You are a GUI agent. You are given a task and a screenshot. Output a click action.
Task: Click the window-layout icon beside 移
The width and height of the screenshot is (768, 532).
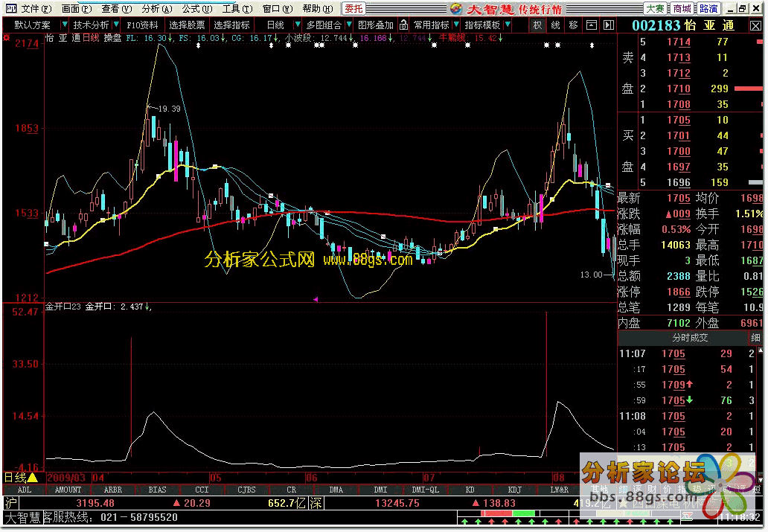[x=592, y=25]
